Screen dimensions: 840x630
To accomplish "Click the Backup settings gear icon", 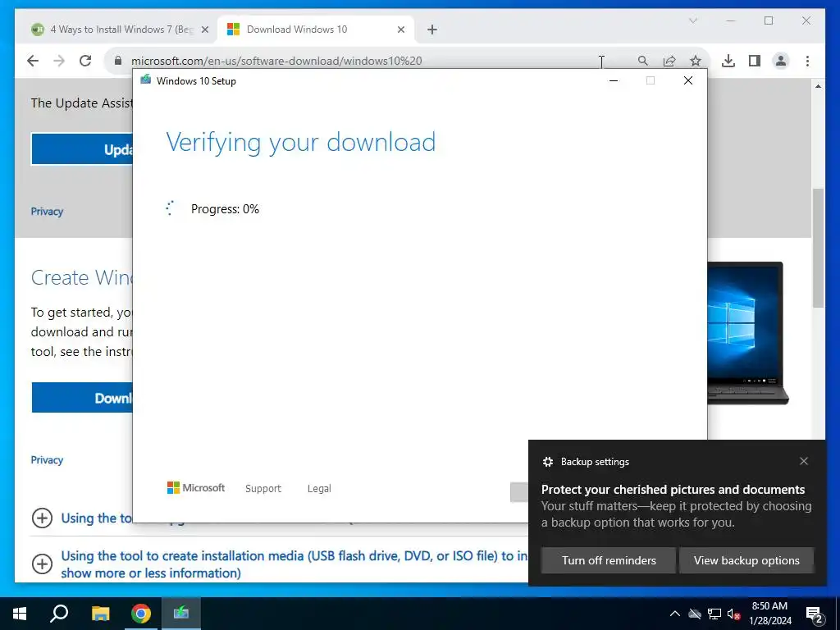I will click(547, 462).
